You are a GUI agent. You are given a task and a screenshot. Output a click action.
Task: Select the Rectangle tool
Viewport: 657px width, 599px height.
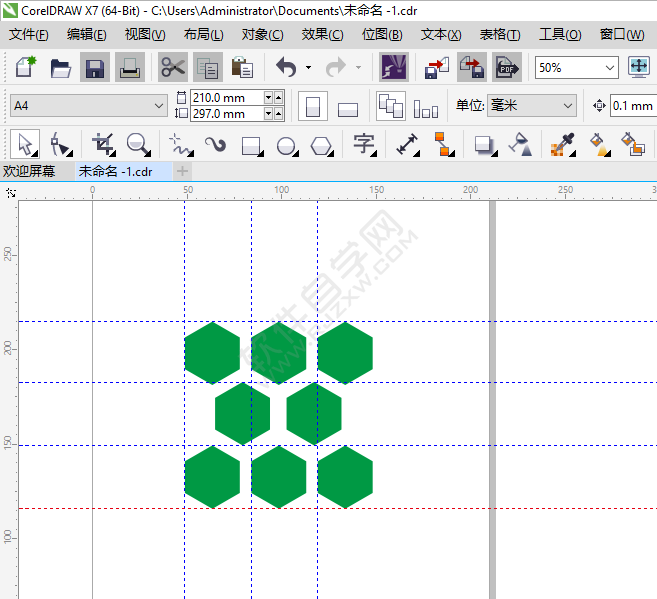251,145
